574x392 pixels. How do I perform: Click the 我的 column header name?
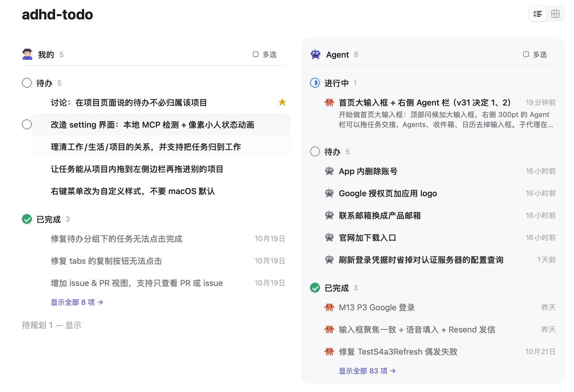[46, 54]
